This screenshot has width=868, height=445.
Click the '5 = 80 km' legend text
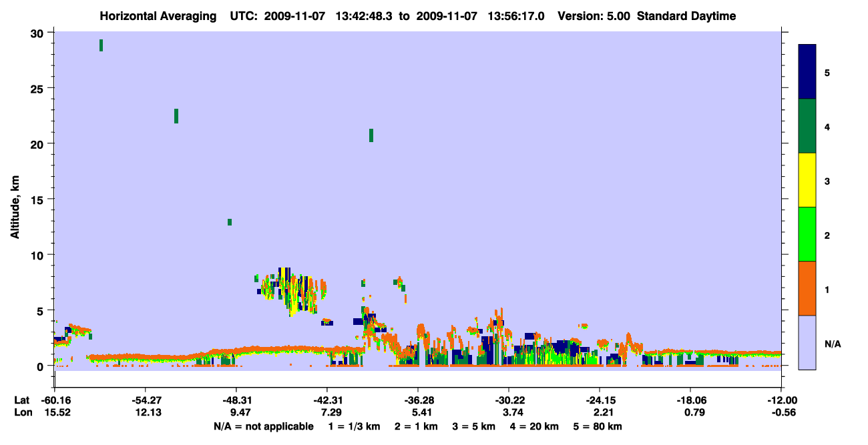pyautogui.click(x=598, y=426)
